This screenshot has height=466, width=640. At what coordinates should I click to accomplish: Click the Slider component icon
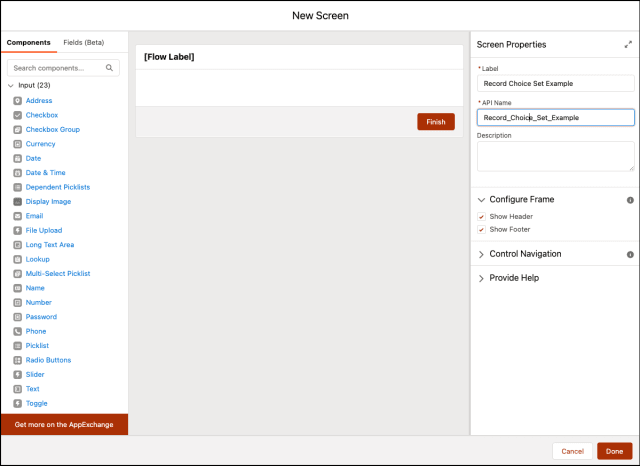(18, 375)
